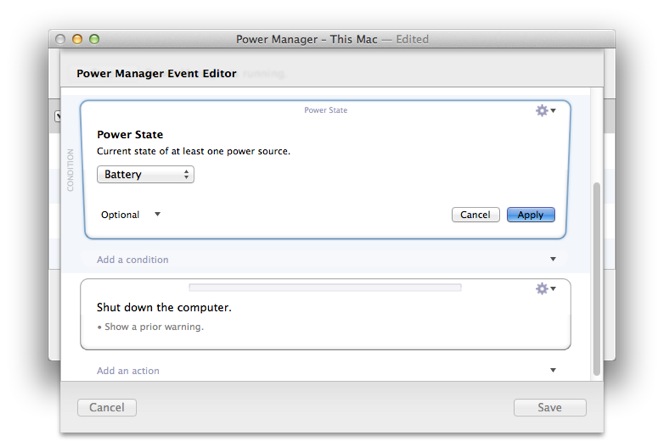Click the Edited label in the title bar
Screen dimensions: 664x442
tap(412, 39)
